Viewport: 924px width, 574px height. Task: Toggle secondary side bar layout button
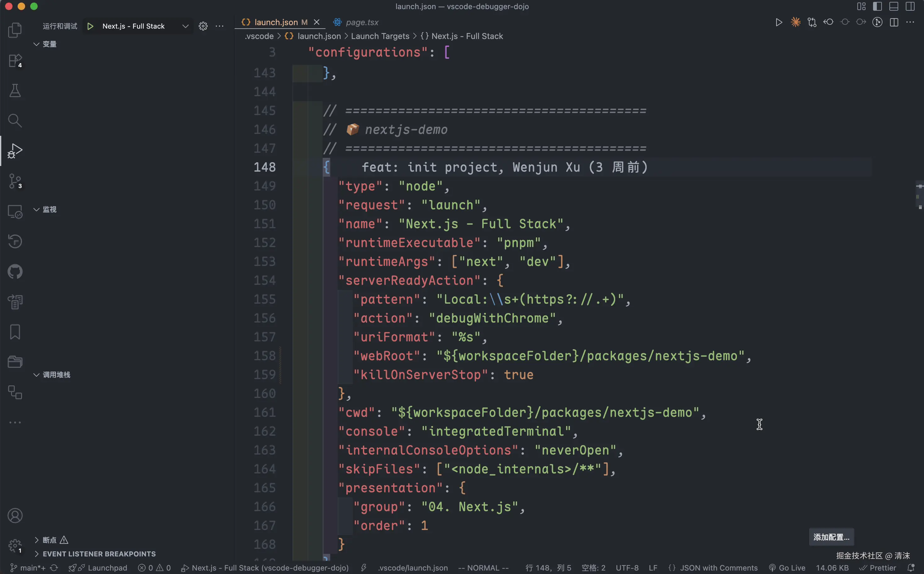coord(910,7)
